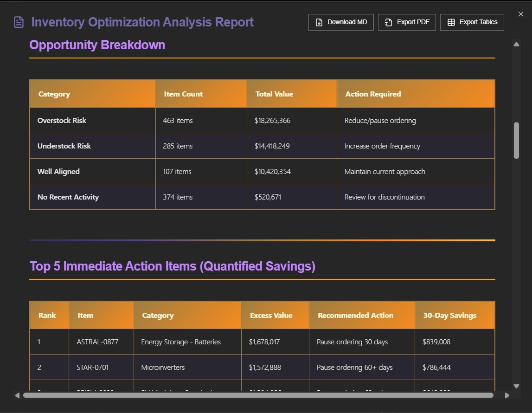Click the Export PDF button

(407, 22)
